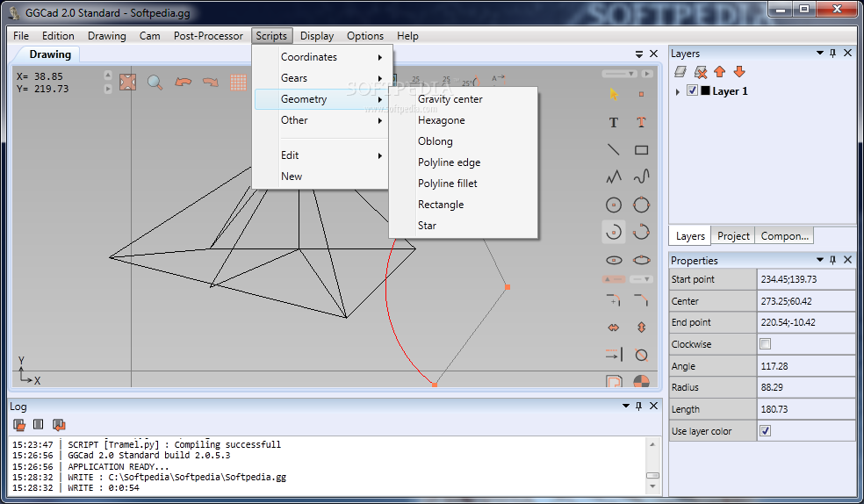Pin the Layers panel
The width and height of the screenshot is (864, 504).
click(832, 53)
